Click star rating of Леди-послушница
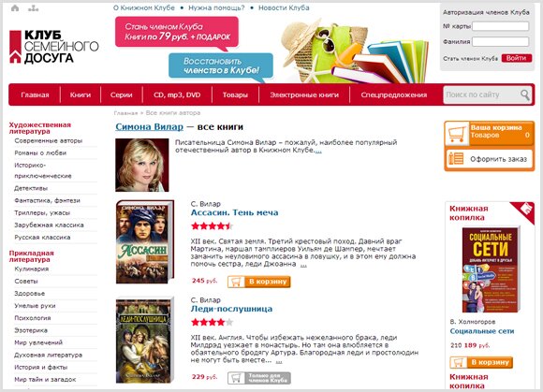 pos(212,323)
